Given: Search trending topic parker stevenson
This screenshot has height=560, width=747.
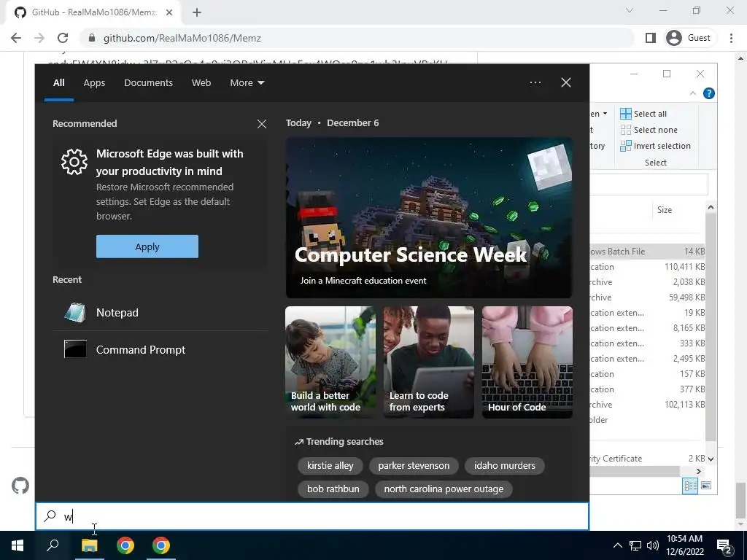Looking at the screenshot, I should tap(414, 465).
